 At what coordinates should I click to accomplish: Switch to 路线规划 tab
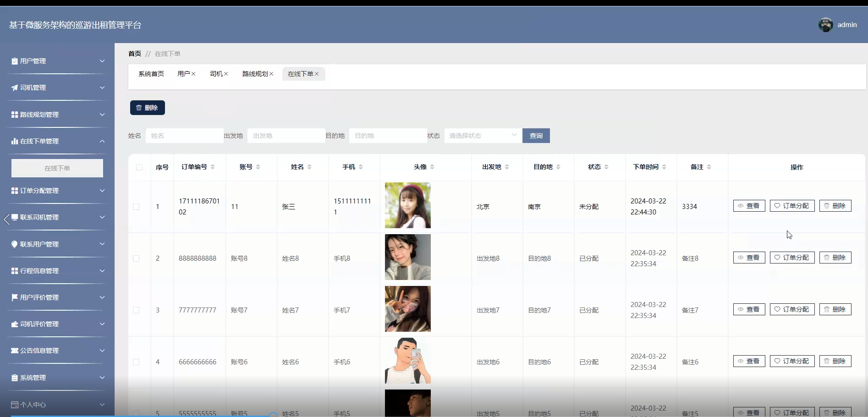pos(255,74)
